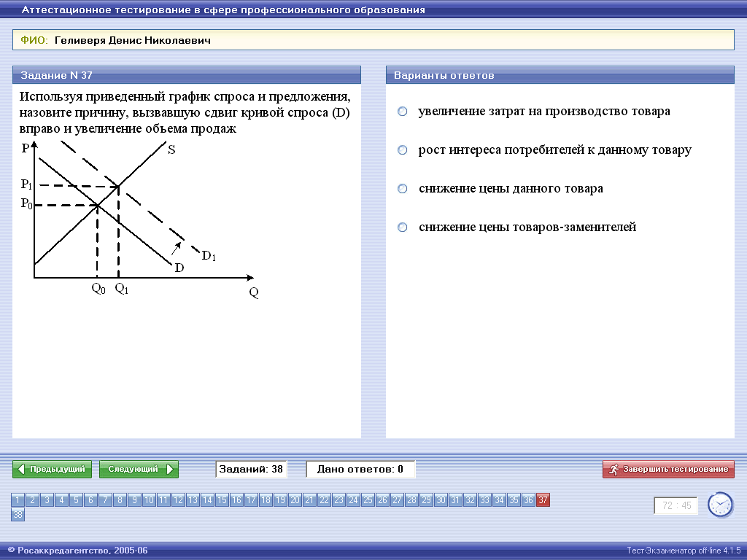Jump to question 28 in navigator

(411, 500)
